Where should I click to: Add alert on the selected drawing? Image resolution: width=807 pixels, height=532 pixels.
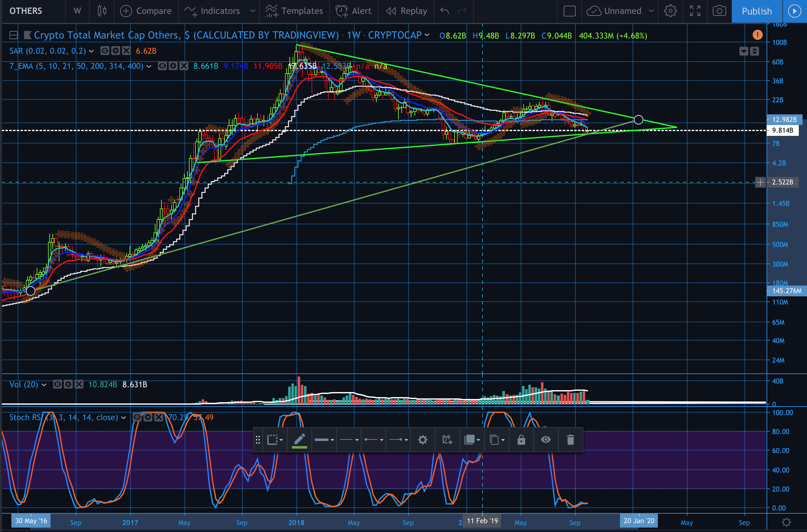point(447,440)
